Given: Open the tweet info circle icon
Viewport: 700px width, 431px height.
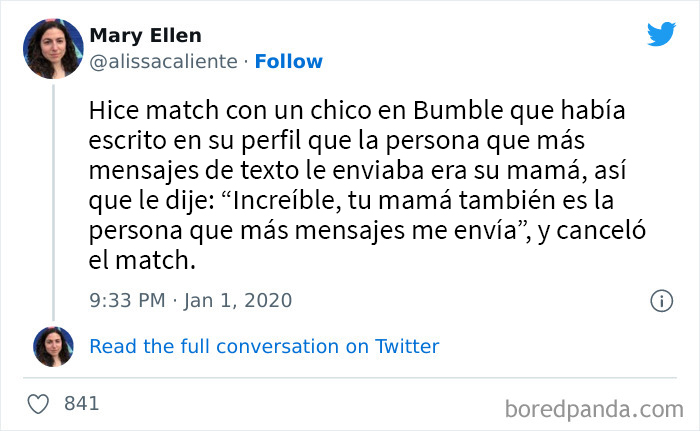Looking at the screenshot, I should point(661,300).
